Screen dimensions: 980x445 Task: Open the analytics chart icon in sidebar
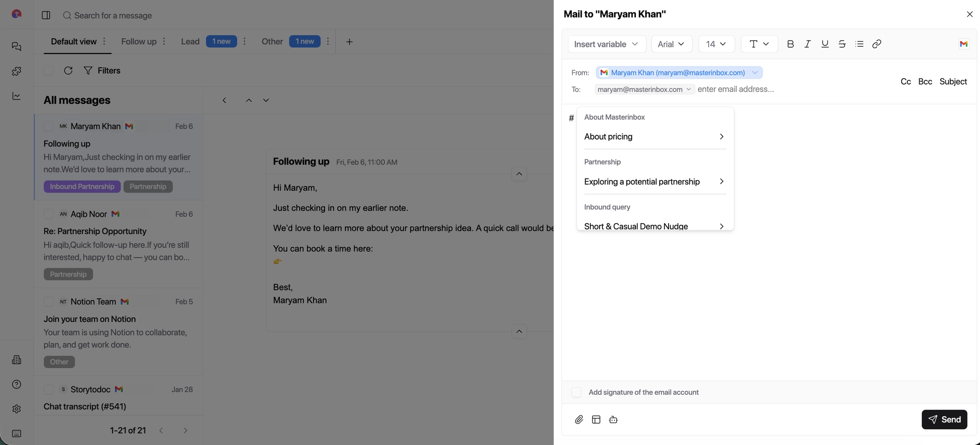[x=16, y=96]
